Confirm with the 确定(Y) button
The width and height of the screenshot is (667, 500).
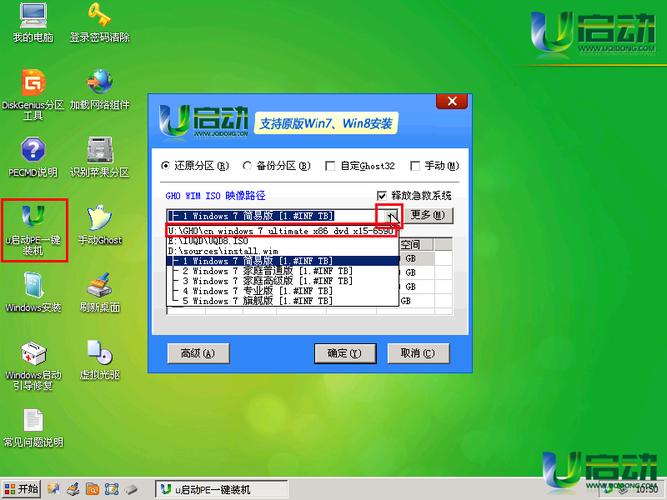[345, 353]
